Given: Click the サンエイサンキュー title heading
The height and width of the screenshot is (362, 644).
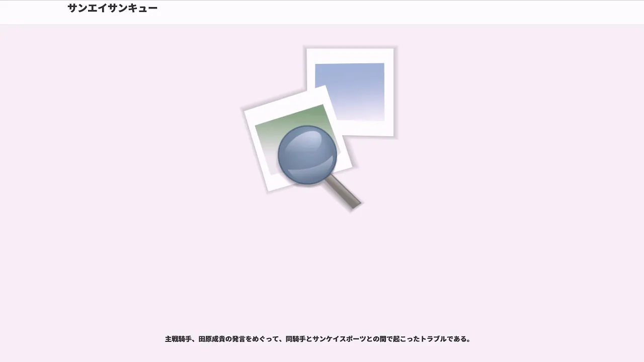Looking at the screenshot, I should pos(112,8).
